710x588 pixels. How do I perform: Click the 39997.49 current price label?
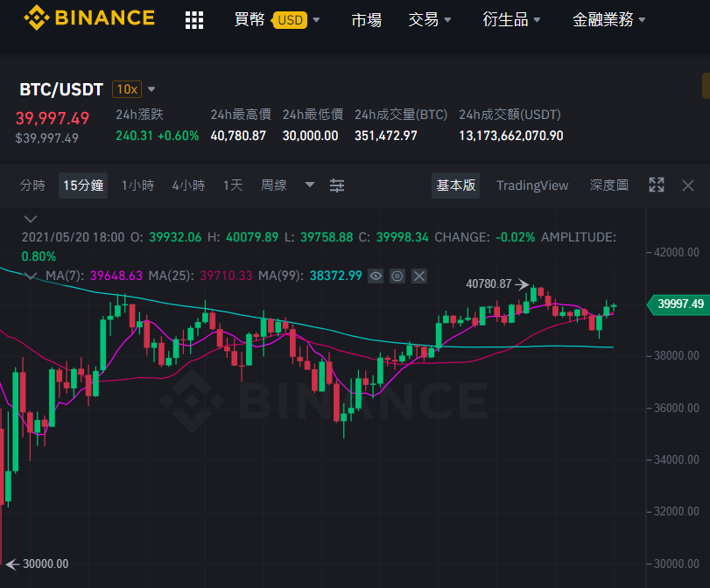tap(678, 304)
